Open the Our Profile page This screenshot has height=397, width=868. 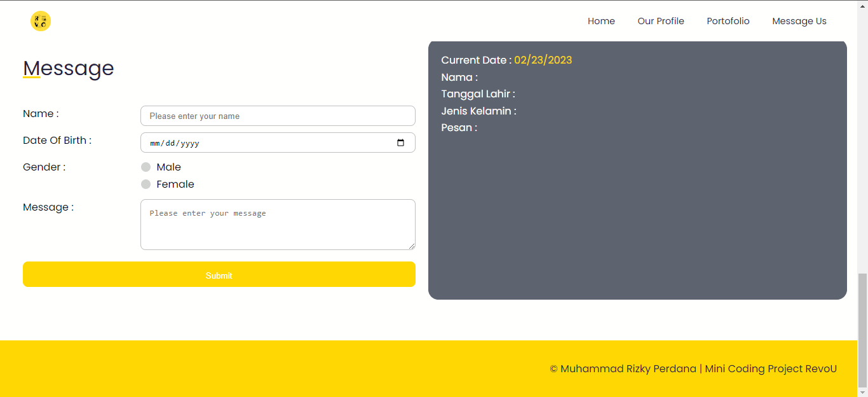[x=660, y=21]
